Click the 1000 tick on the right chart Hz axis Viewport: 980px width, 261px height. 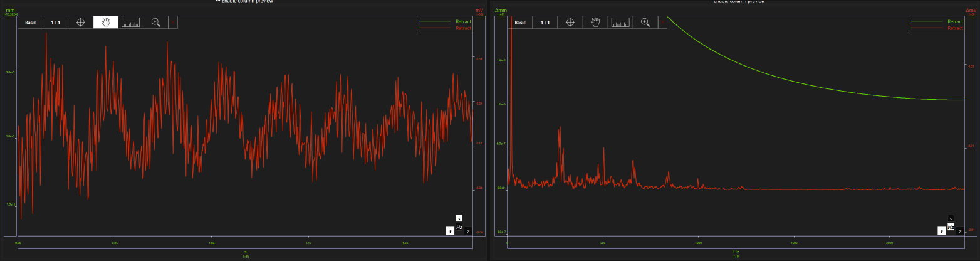coord(698,242)
